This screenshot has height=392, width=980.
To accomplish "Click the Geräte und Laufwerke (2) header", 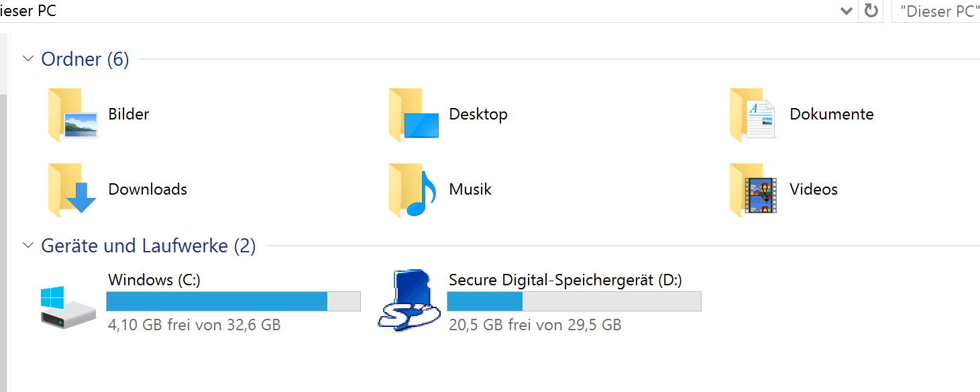I will tap(148, 246).
